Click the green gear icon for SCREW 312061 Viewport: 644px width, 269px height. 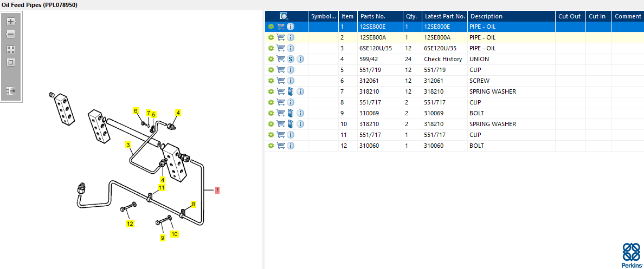click(x=271, y=81)
